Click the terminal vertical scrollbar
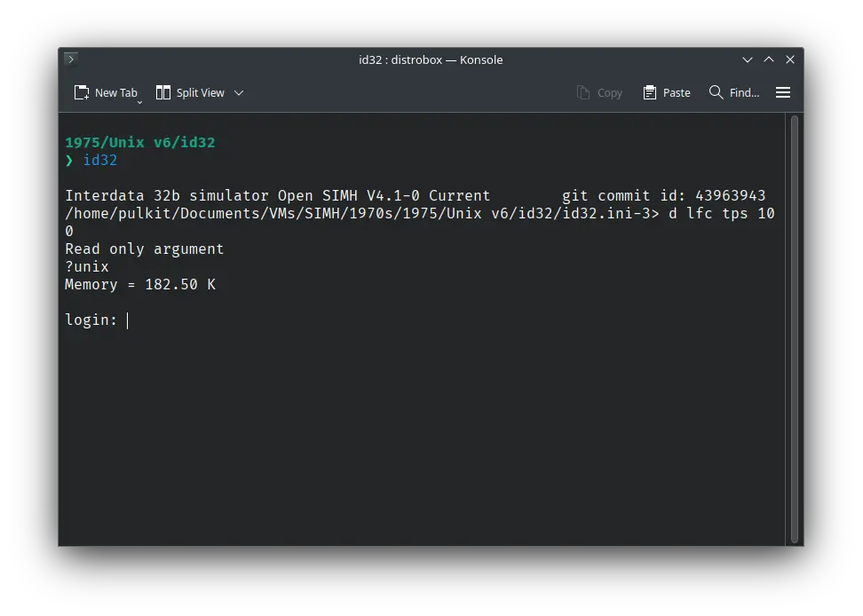Image resolution: width=863 pixels, height=616 pixels. pyautogui.click(x=795, y=328)
